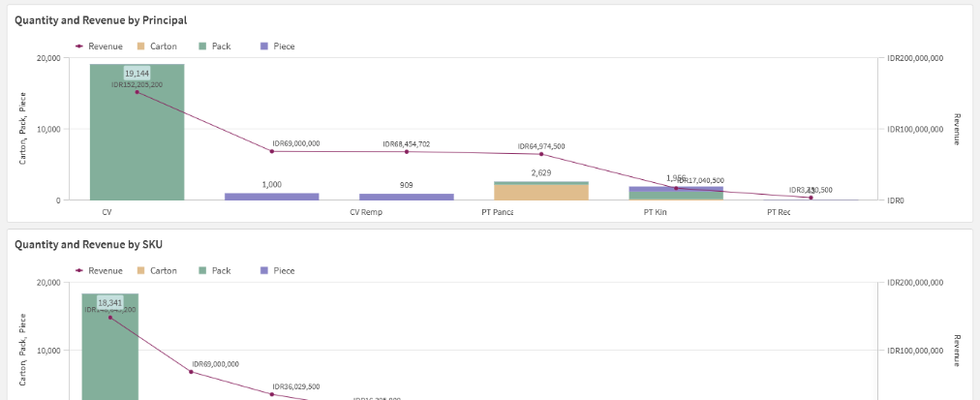This screenshot has width=980, height=400.
Task: Toggle Carton legend in Principal chart
Action: (x=157, y=46)
